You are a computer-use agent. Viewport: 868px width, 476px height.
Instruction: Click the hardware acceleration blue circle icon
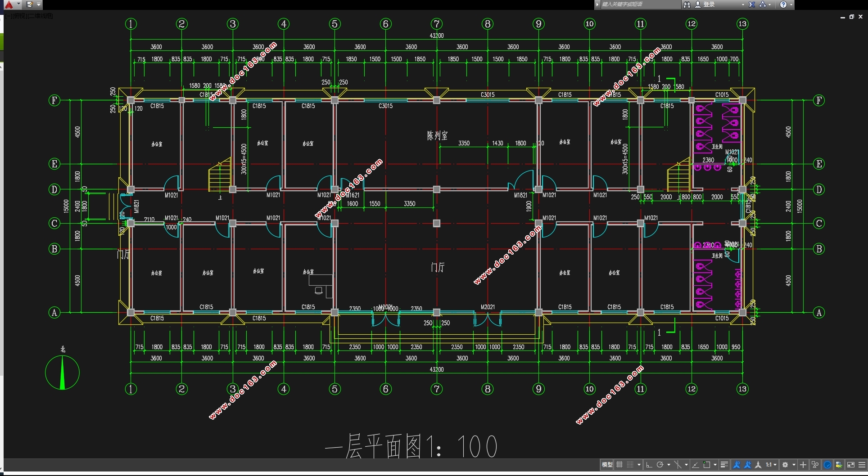tap(827, 465)
